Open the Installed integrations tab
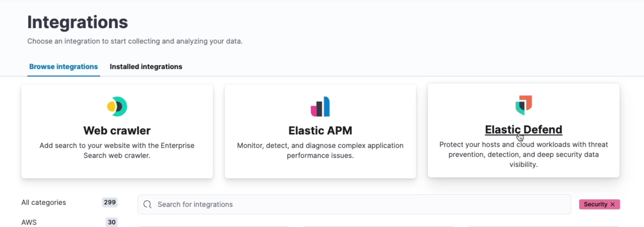 (146, 67)
